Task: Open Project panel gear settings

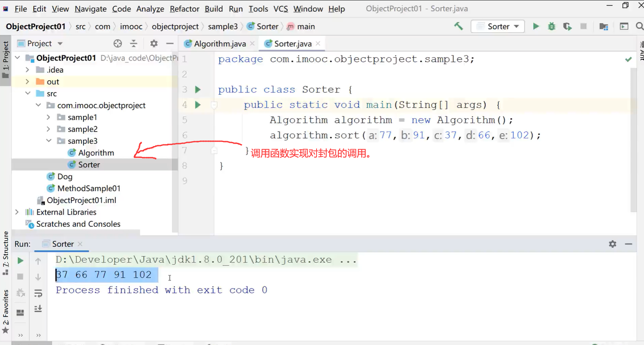Action: coord(154,43)
